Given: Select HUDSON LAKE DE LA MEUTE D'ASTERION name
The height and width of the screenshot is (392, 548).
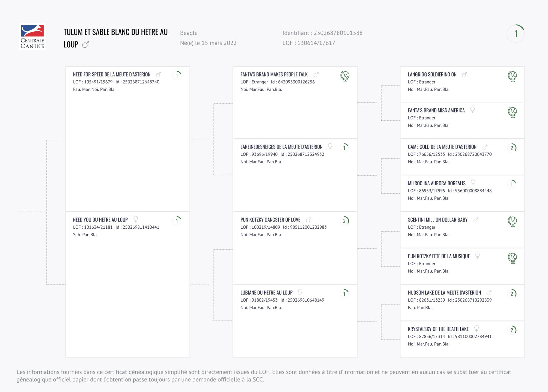Looking at the screenshot, I should tap(444, 293).
